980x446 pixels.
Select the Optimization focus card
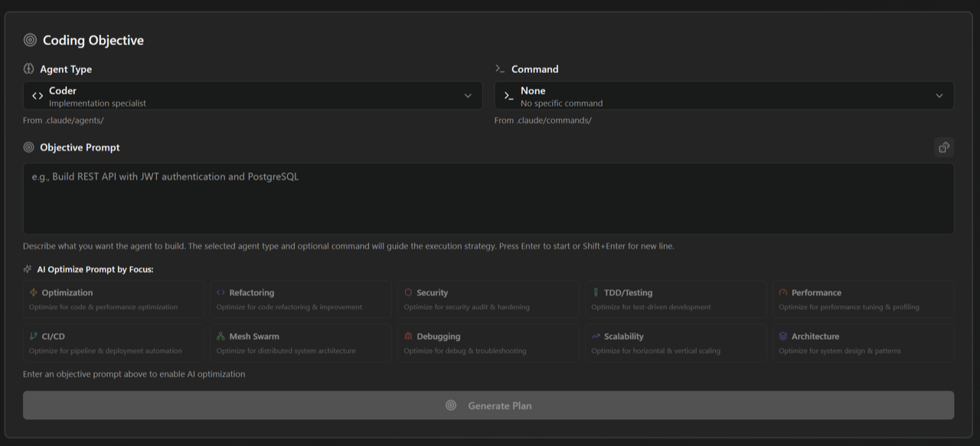(114, 299)
